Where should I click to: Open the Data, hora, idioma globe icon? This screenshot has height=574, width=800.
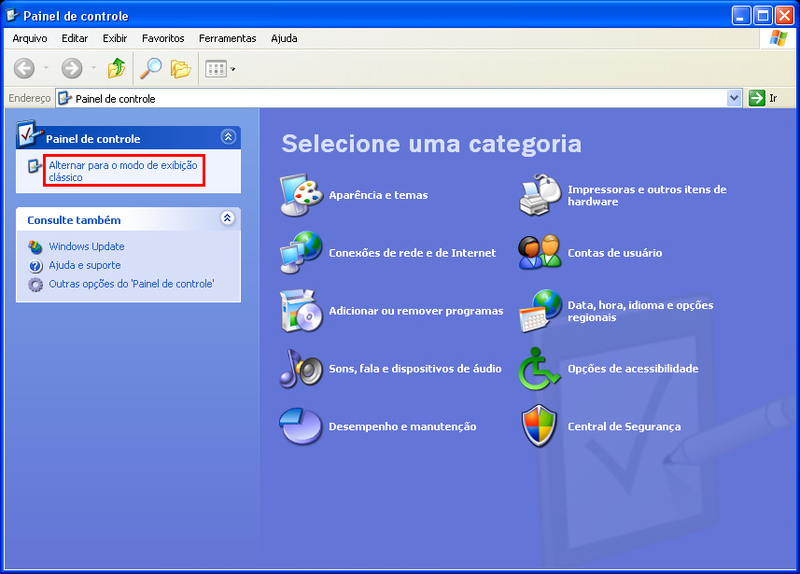coord(540,310)
